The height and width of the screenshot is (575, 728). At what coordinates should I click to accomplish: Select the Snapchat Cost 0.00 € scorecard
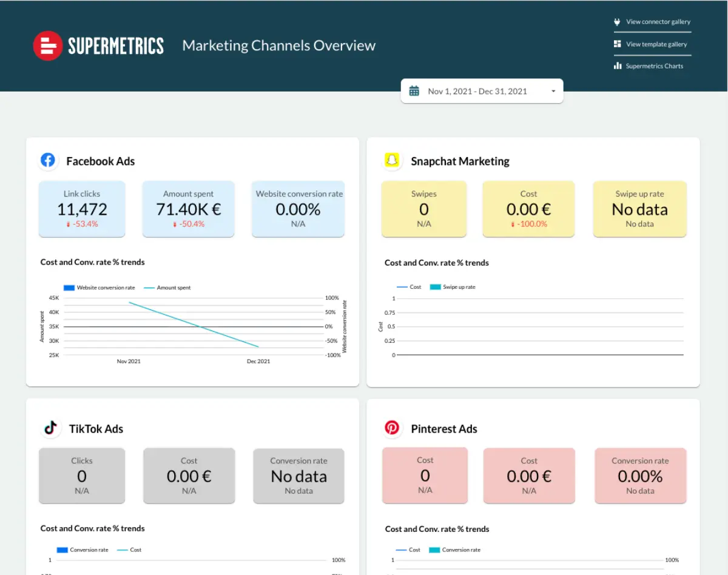click(x=528, y=209)
